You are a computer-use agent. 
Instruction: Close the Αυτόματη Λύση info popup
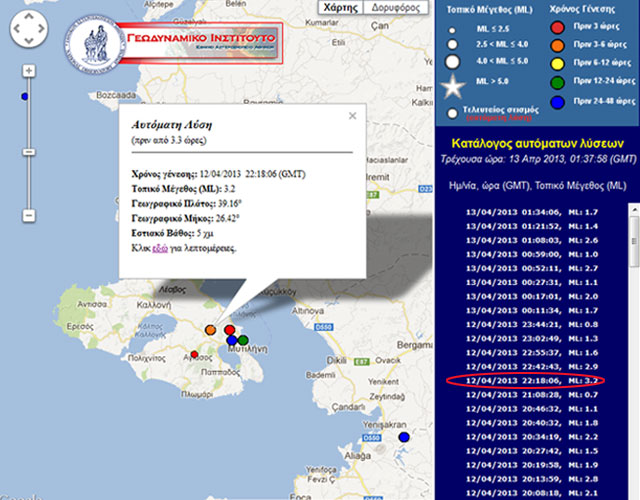point(352,115)
